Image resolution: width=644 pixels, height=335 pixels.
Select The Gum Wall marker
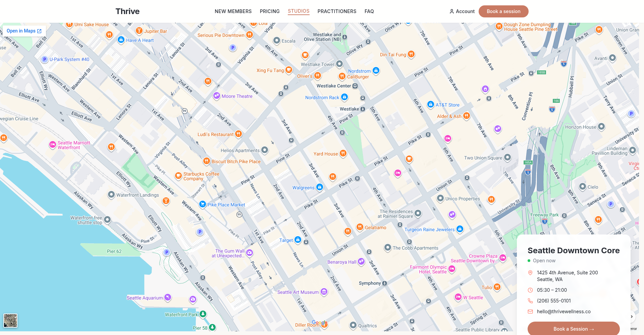[250, 253]
